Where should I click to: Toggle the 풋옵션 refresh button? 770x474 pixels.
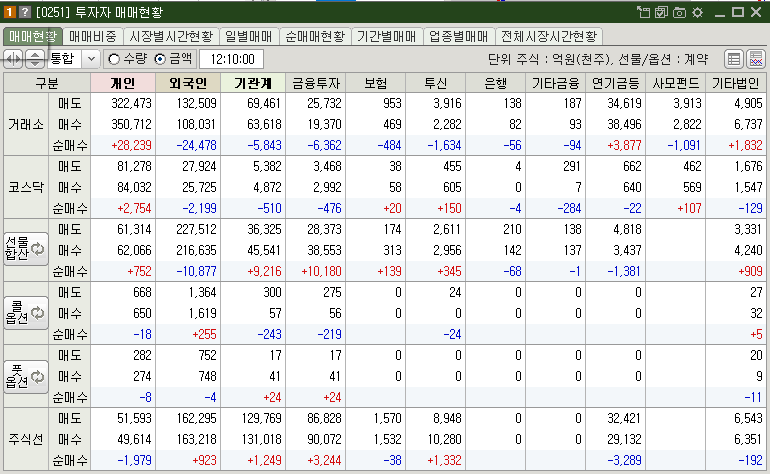(x=26, y=377)
